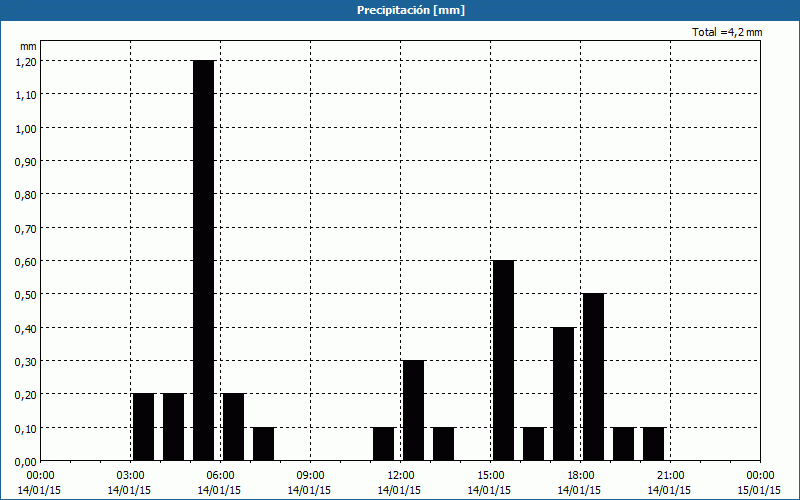Click the 03:00 time label
Screen dimensions: 800x500
click(x=130, y=476)
